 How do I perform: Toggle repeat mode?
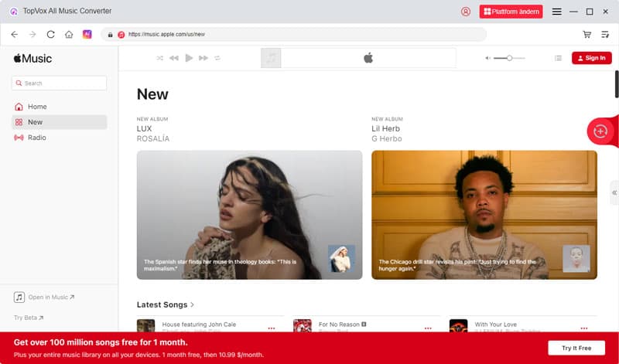click(217, 58)
